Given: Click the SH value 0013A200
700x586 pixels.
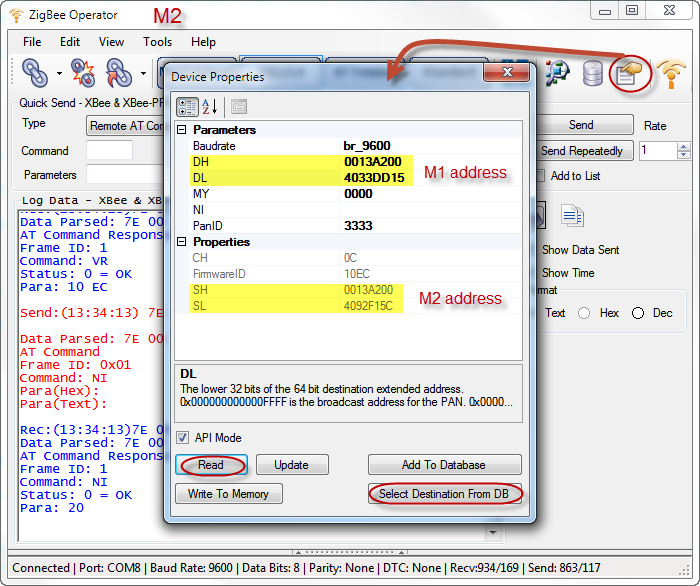Looking at the screenshot, I should [x=368, y=290].
